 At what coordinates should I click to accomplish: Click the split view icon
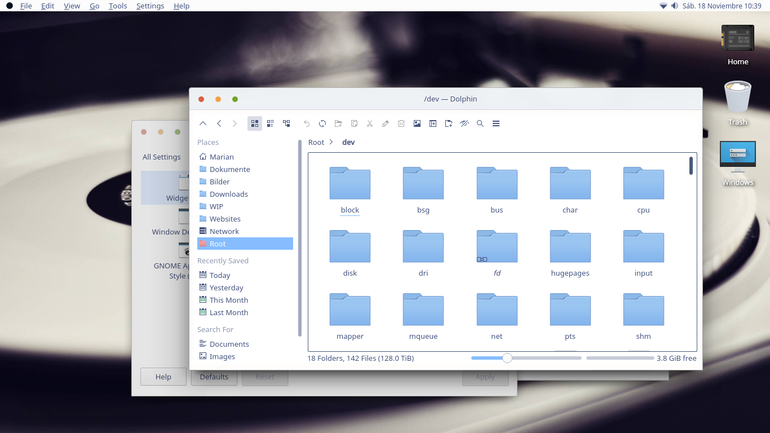point(433,124)
